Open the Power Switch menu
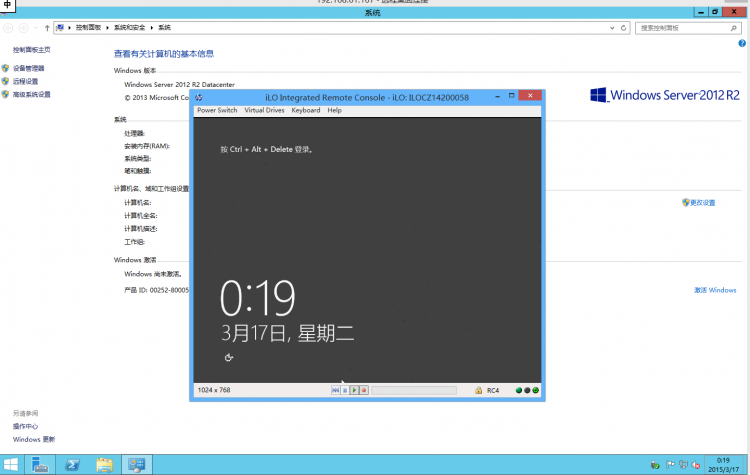750x475 pixels. coord(217,110)
